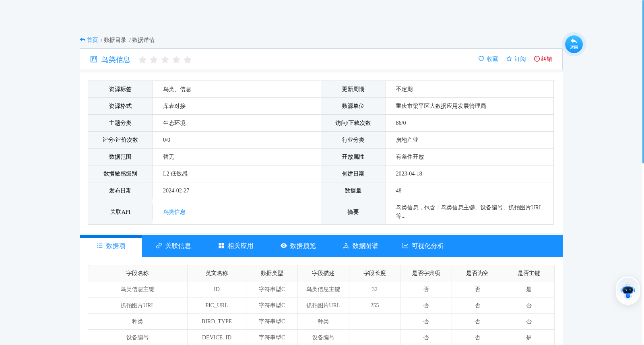
Task: Click the 收藏 favorite button text
Action: [x=492, y=59]
